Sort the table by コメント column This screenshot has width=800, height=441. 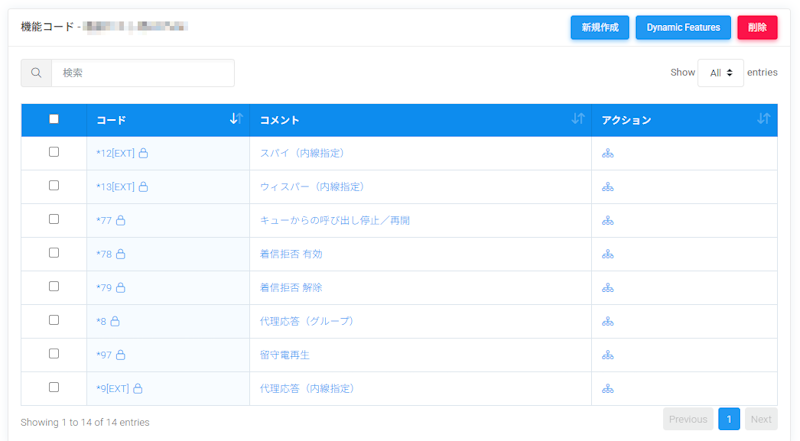tap(577, 119)
